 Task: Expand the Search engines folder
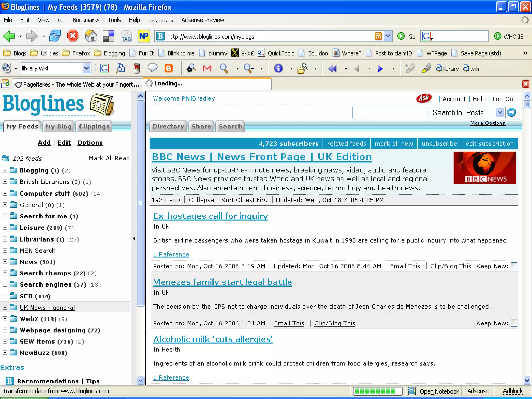click(x=5, y=284)
